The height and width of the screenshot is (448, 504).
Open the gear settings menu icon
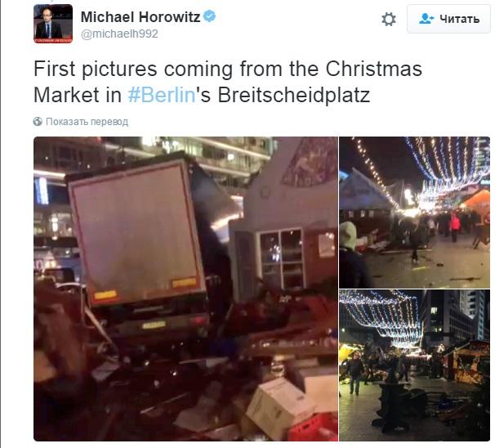click(389, 20)
